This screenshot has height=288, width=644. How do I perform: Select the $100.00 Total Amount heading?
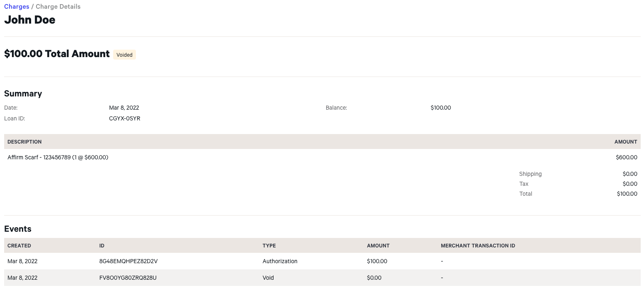(x=57, y=54)
